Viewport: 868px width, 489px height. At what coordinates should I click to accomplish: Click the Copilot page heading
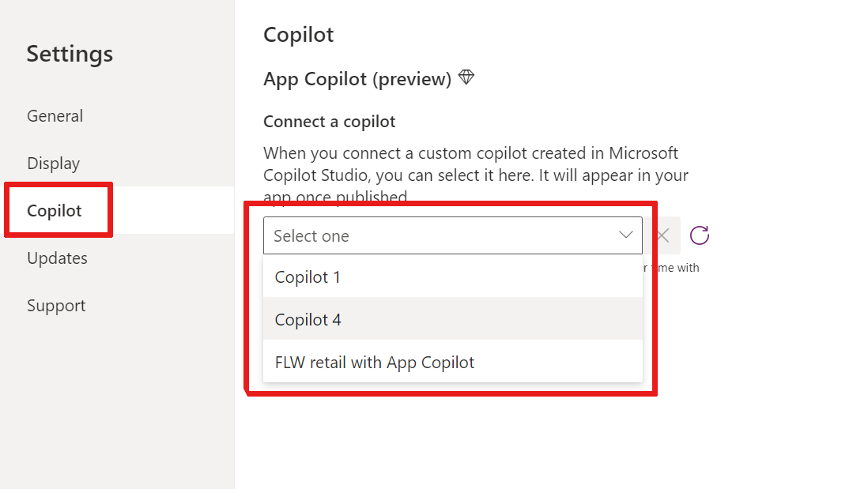[x=298, y=35]
